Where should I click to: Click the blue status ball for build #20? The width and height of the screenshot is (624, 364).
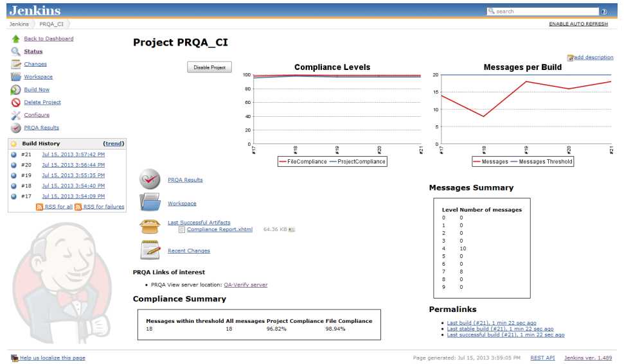[x=13, y=165]
